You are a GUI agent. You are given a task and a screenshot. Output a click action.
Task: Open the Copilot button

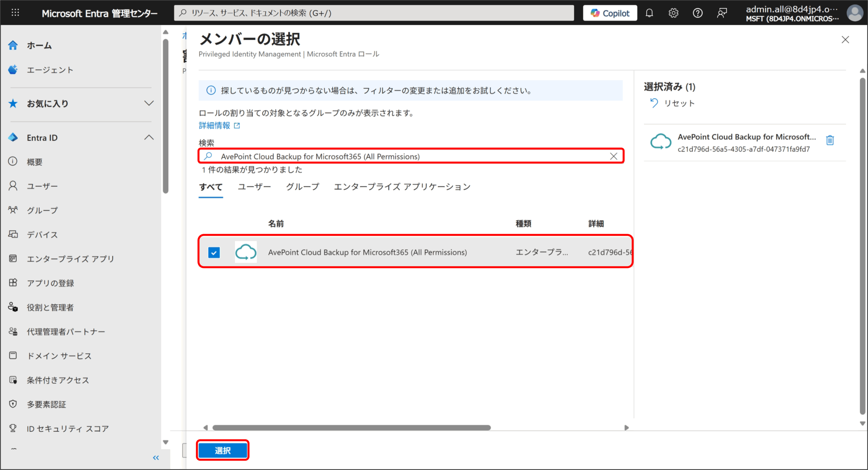tap(610, 13)
